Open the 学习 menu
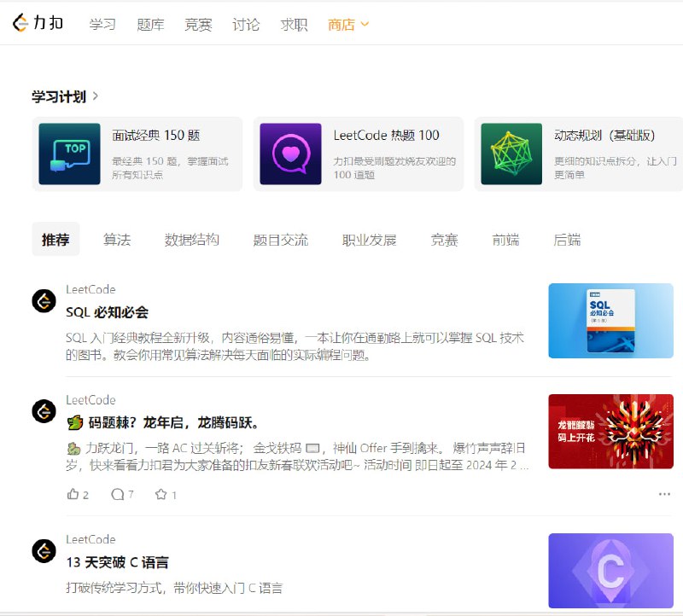The height and width of the screenshot is (616, 683). click(102, 25)
